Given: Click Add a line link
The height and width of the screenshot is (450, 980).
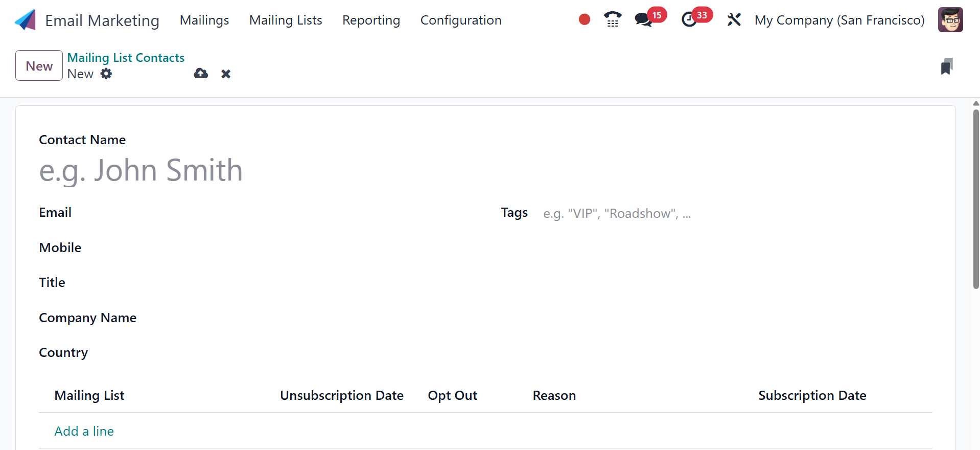Looking at the screenshot, I should click(84, 431).
